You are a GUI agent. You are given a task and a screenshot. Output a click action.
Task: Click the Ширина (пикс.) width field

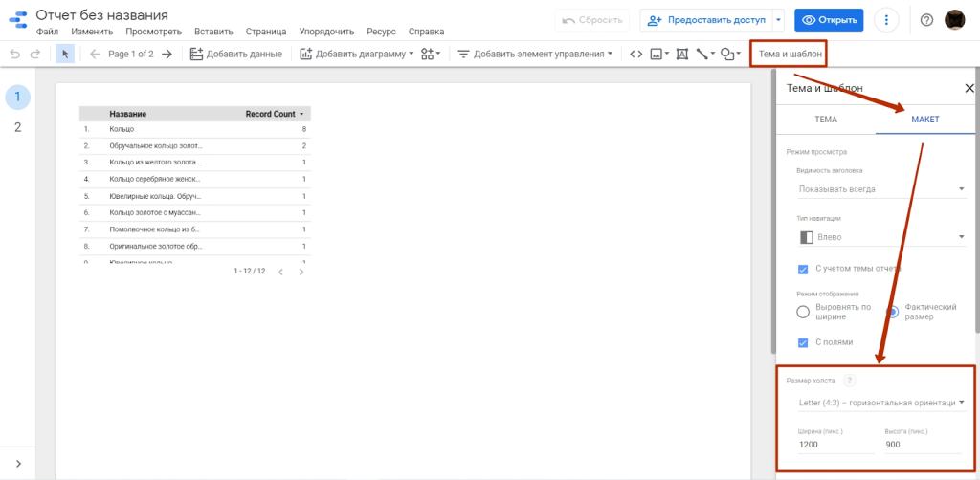(834, 445)
